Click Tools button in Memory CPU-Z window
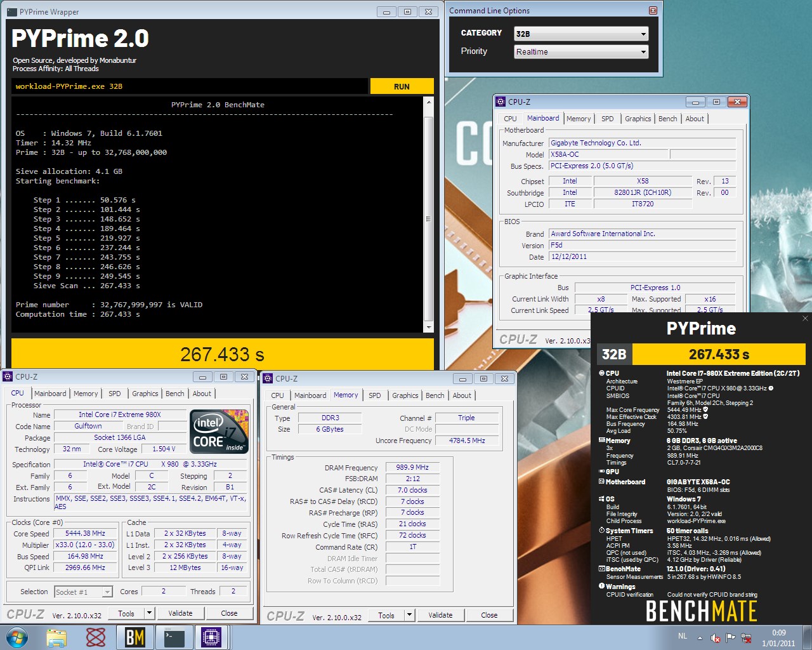Screen dimensions: 812x650 coord(386,615)
